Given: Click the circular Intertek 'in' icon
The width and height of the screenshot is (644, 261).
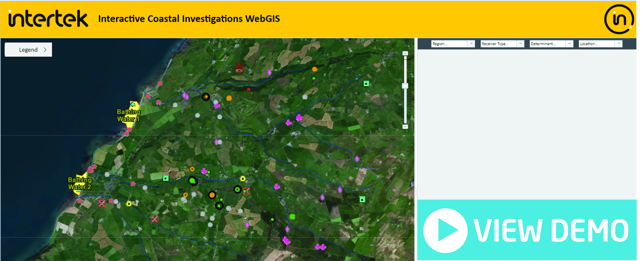Looking at the screenshot, I should [x=619, y=19].
